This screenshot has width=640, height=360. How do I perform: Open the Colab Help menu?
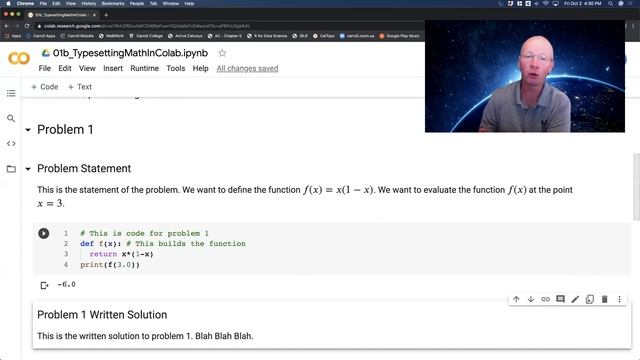(x=200, y=68)
